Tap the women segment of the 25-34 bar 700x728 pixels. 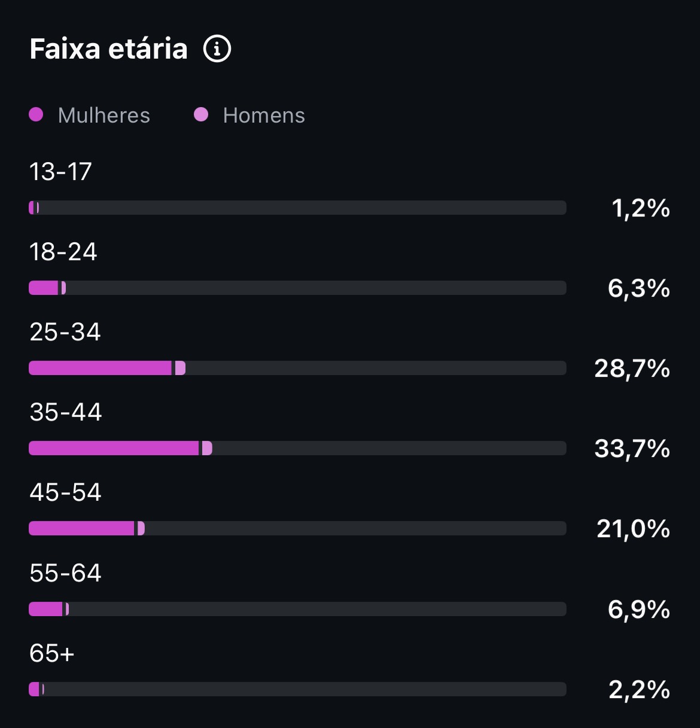100,368
